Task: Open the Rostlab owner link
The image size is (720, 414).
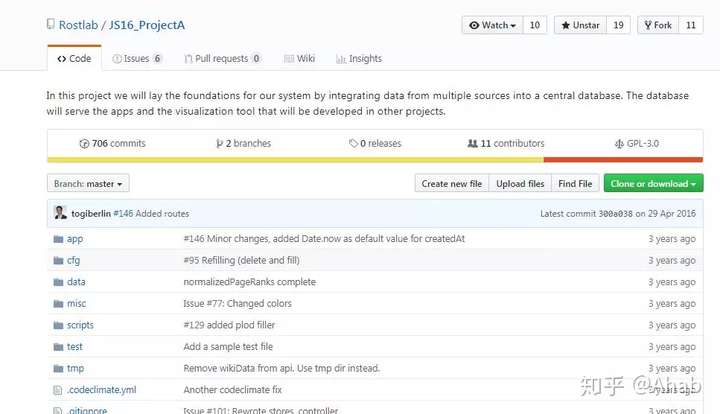Action: pyautogui.click(x=79, y=25)
